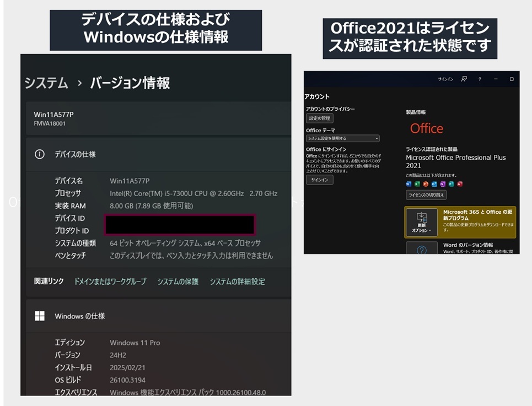Click the プロダクト ID label
Image resolution: width=532 pixels, height=406 pixels.
[72, 231]
